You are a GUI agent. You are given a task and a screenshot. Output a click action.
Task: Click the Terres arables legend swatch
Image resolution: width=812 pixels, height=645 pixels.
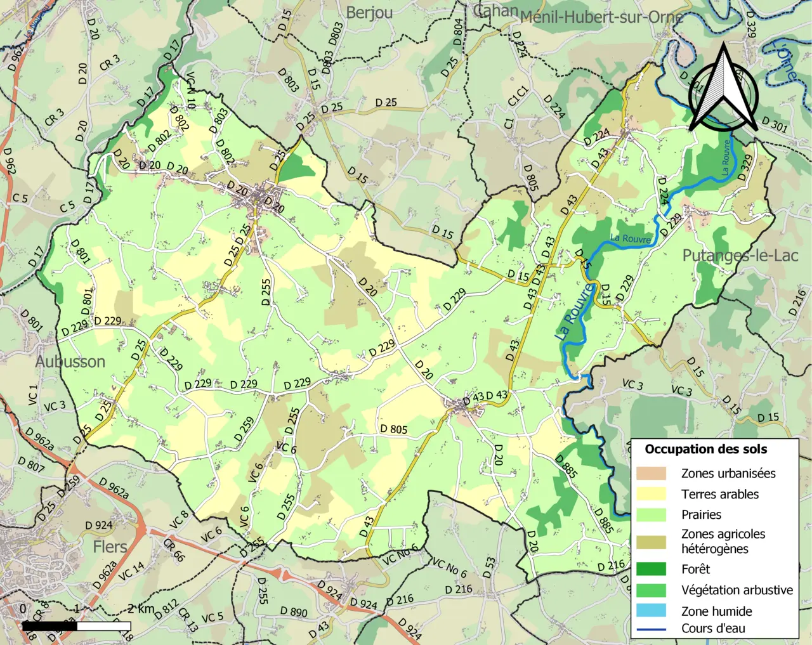(652, 493)
